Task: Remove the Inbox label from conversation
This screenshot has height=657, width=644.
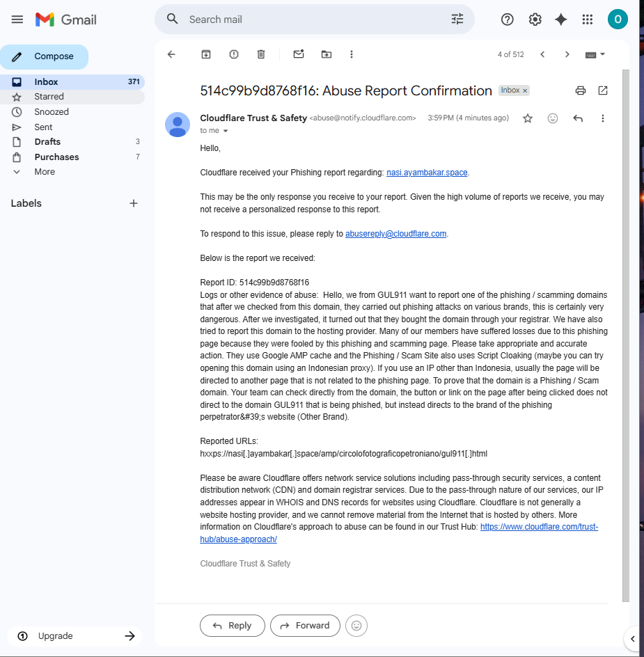Action: coord(524,91)
